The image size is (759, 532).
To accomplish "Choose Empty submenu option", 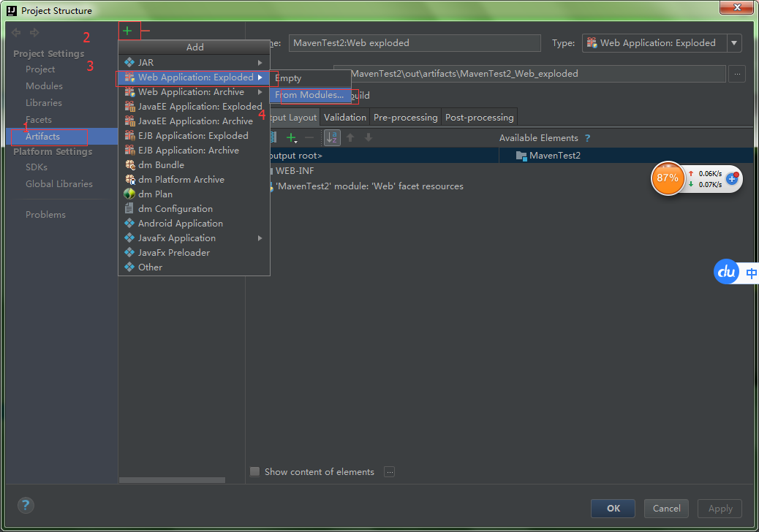I will [x=310, y=78].
